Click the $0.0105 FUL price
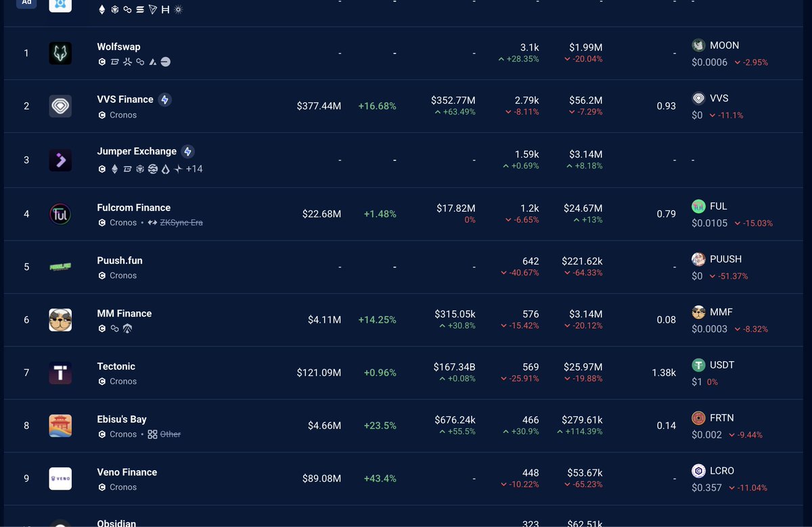 pyautogui.click(x=710, y=223)
